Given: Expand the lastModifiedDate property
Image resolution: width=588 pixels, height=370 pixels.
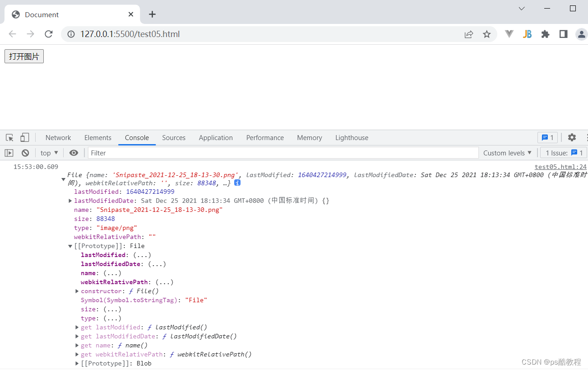Looking at the screenshot, I should [x=70, y=201].
